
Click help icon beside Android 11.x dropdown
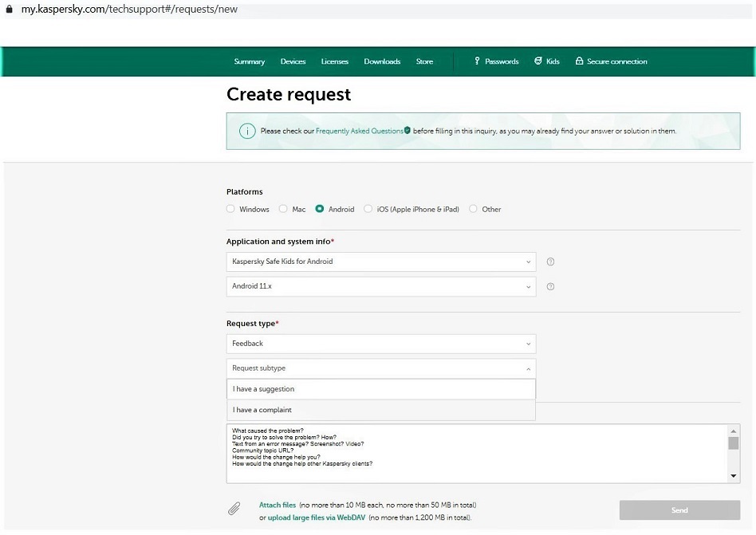pyautogui.click(x=550, y=286)
